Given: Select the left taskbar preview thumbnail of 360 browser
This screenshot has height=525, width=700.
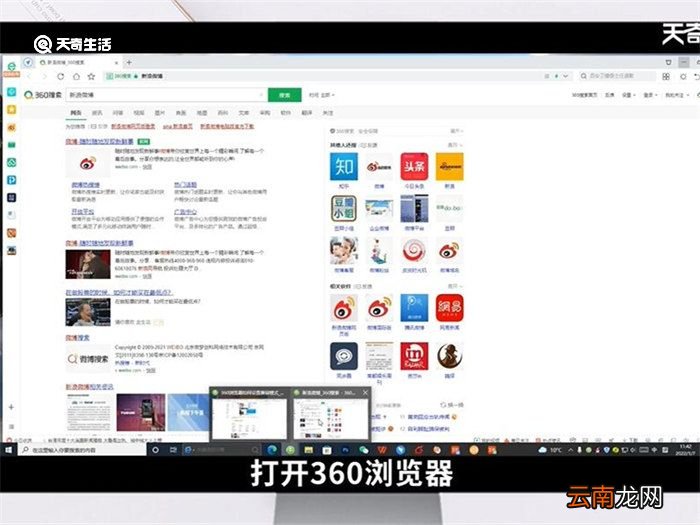Looking at the screenshot, I should click(249, 419).
